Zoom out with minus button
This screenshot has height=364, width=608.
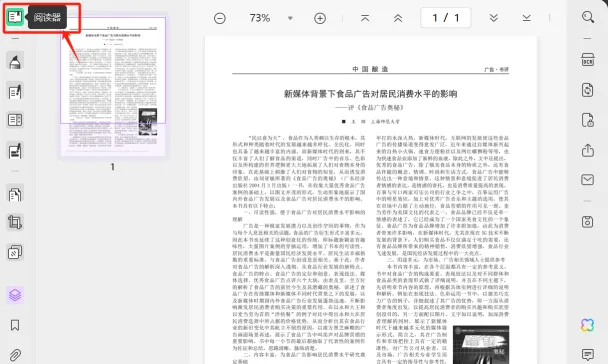(219, 18)
